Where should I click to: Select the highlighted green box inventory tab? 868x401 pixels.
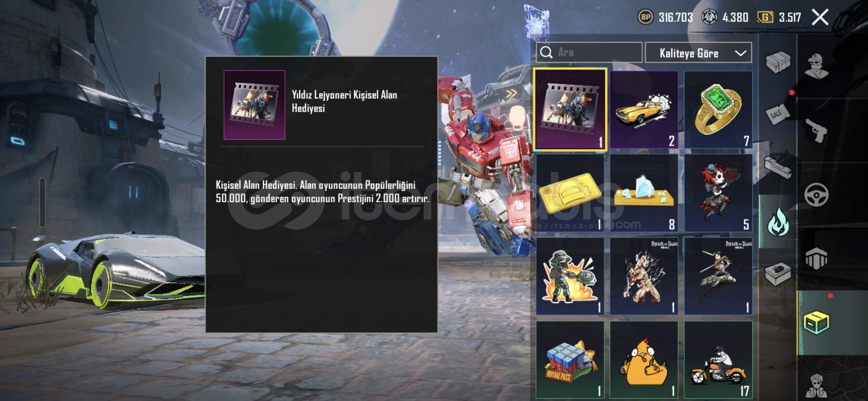point(816,323)
